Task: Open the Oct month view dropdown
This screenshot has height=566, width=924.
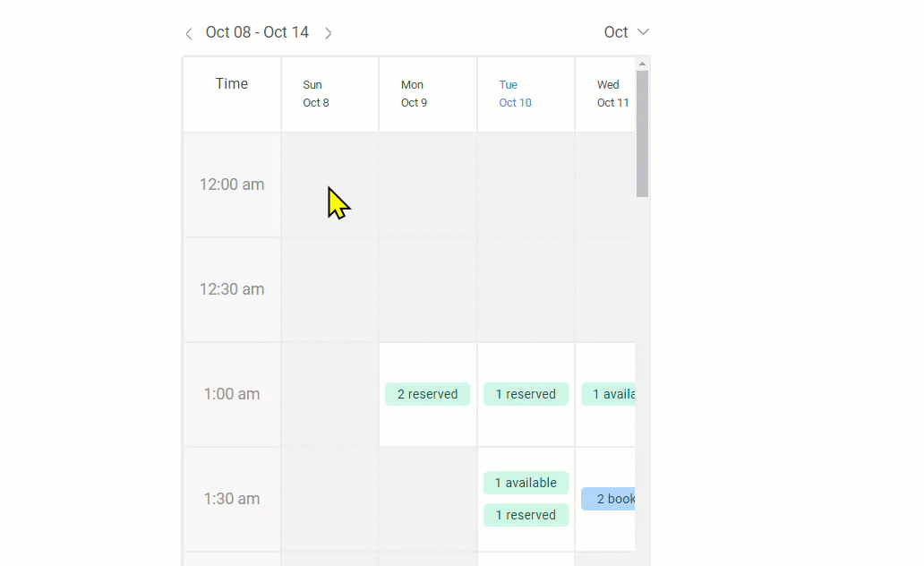Action: pyautogui.click(x=616, y=31)
